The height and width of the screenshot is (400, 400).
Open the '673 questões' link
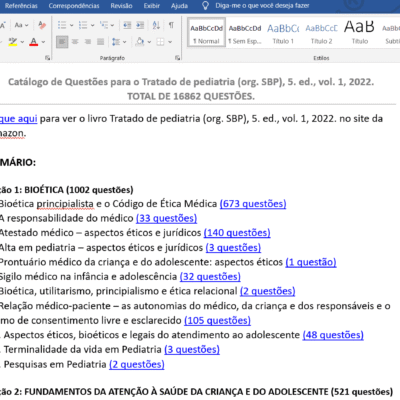pos(253,204)
